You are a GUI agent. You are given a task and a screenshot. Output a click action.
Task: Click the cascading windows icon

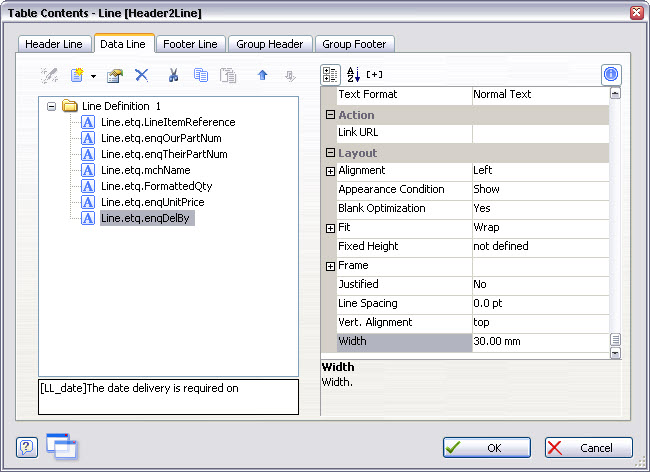61,447
